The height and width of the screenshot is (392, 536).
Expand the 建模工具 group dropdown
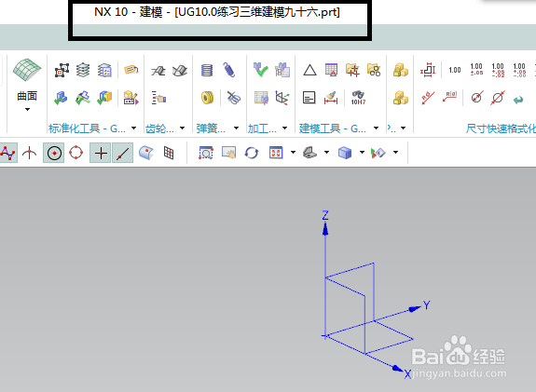pyautogui.click(x=376, y=128)
